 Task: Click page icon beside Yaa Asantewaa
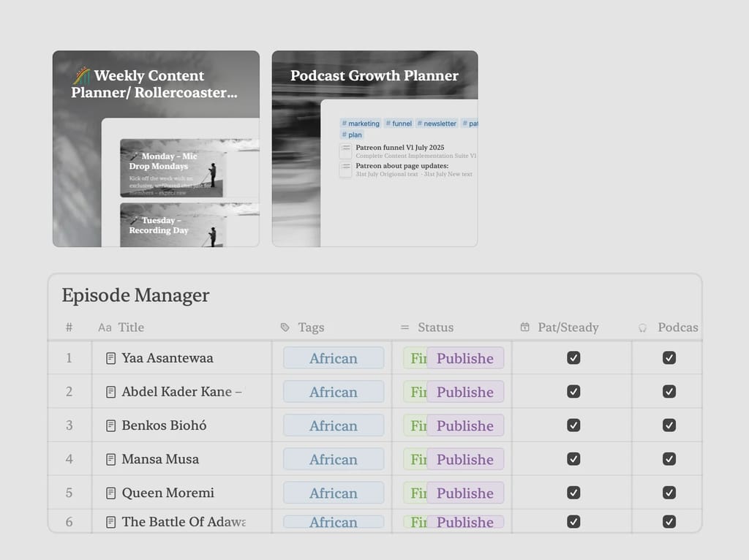pyautogui.click(x=111, y=358)
